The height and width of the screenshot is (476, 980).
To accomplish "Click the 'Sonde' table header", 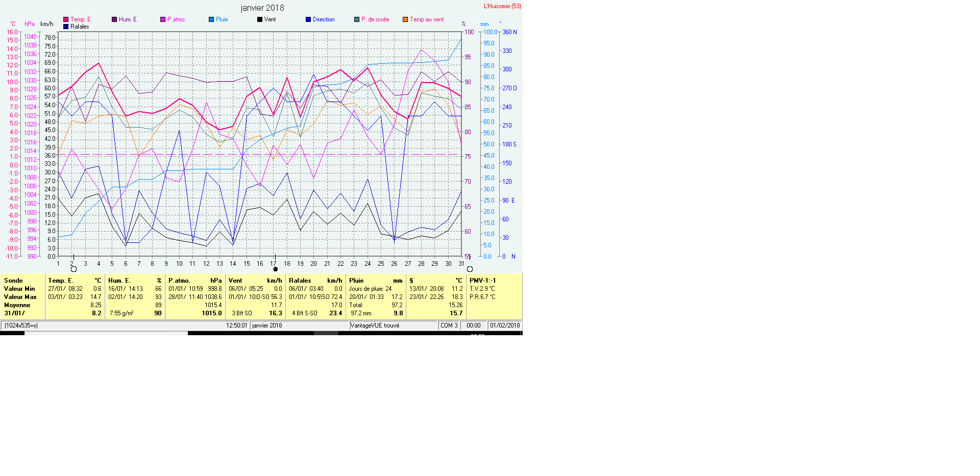I will tap(13, 281).
